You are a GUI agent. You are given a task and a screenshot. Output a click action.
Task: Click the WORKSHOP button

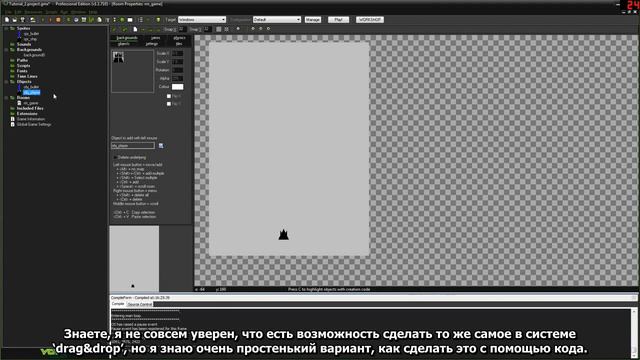pos(369,20)
